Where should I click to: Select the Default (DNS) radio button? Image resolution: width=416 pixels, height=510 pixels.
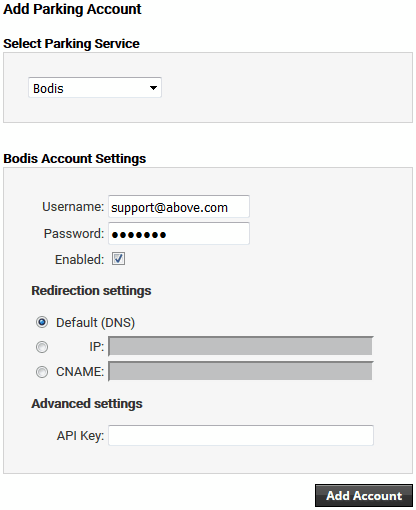(x=42, y=322)
